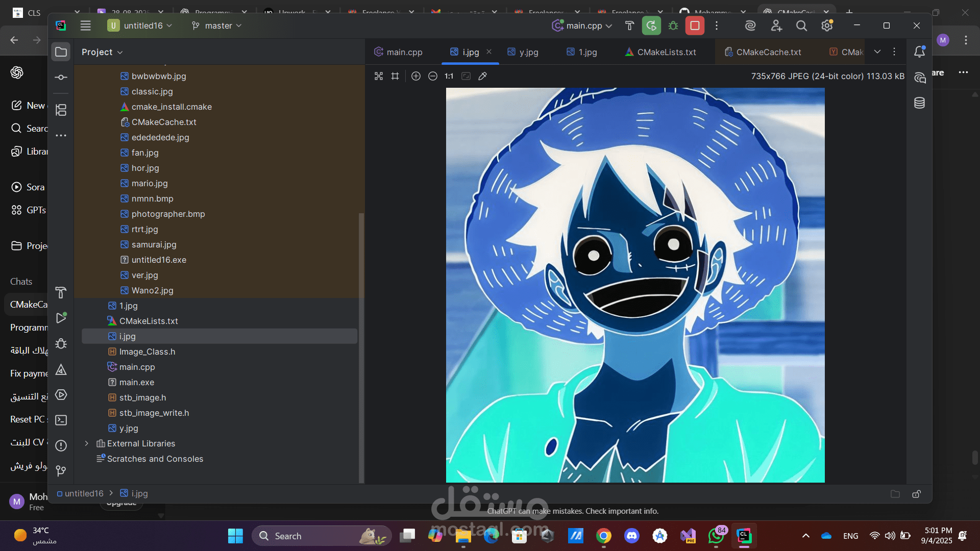Open the master git branch dropdown
Screen dimensions: 980x551
[216, 26]
